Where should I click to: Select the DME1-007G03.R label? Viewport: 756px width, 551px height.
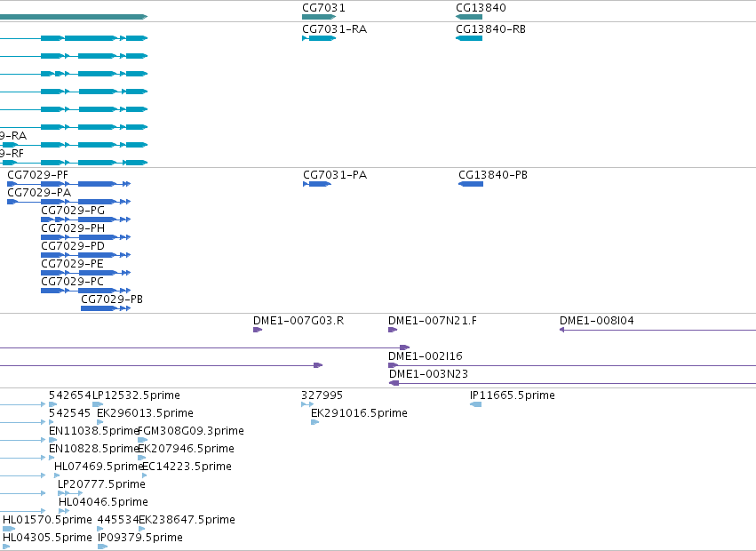click(x=298, y=321)
